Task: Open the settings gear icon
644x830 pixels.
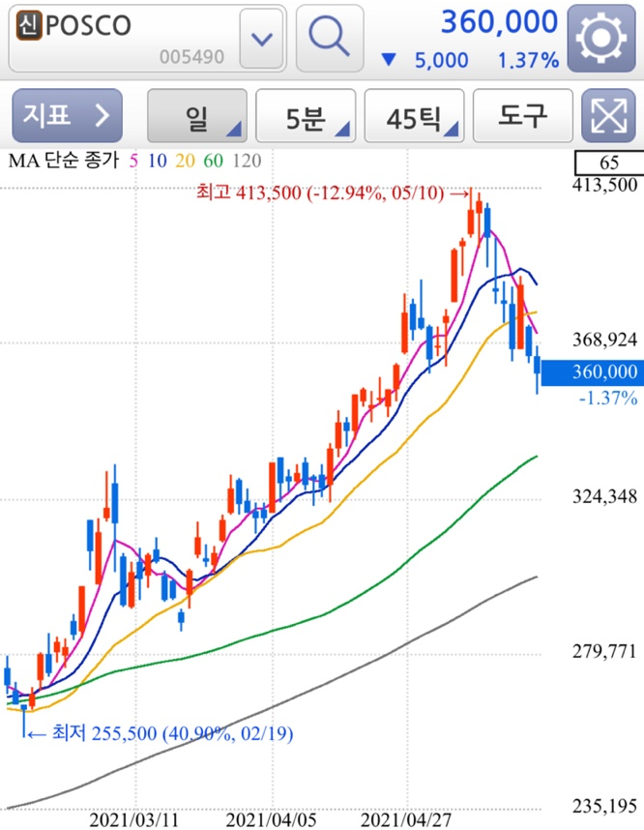Action: click(x=601, y=38)
